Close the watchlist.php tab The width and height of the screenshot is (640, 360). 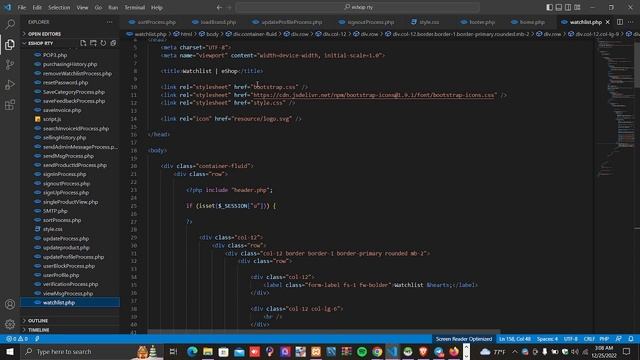pyautogui.click(x=608, y=22)
